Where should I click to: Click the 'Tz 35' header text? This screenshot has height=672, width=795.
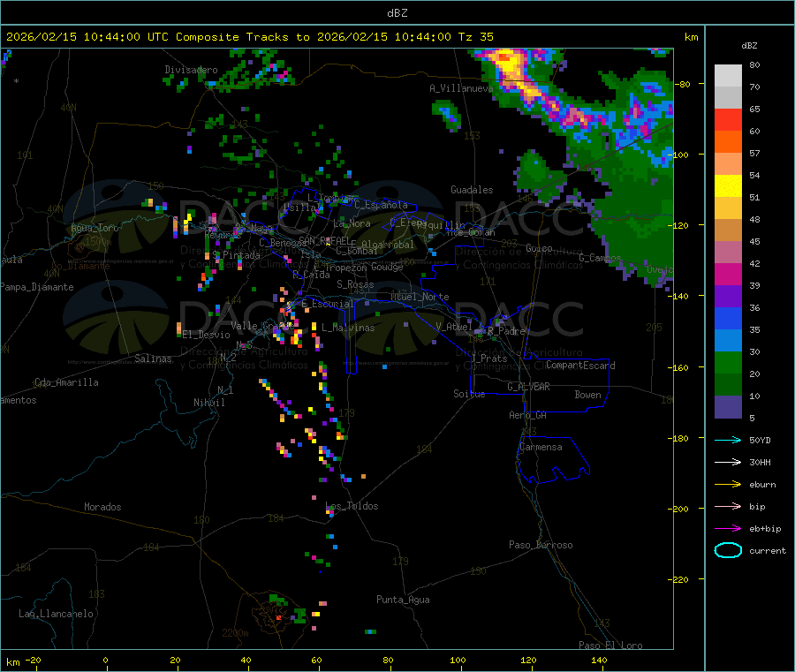[475, 37]
